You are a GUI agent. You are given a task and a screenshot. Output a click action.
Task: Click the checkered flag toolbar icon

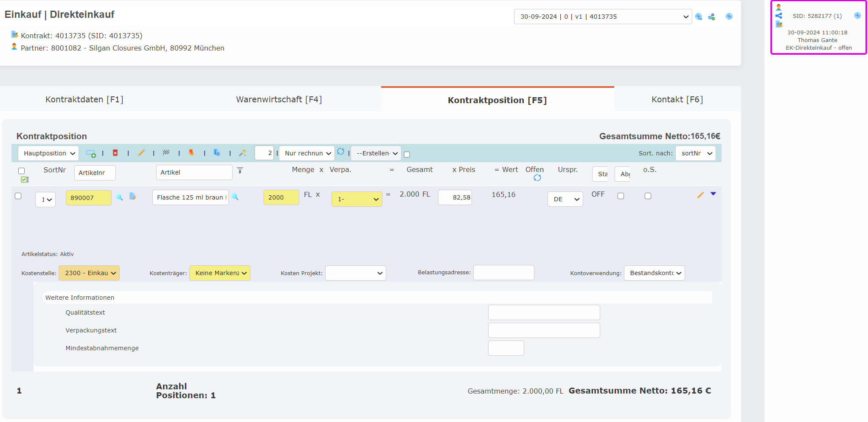166,153
